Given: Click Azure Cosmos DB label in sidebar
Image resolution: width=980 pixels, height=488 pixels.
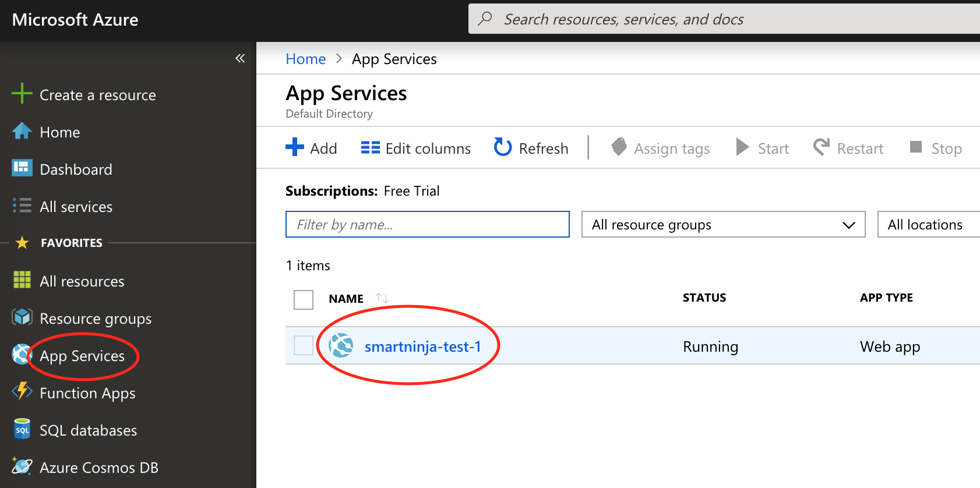Looking at the screenshot, I should point(99,468).
